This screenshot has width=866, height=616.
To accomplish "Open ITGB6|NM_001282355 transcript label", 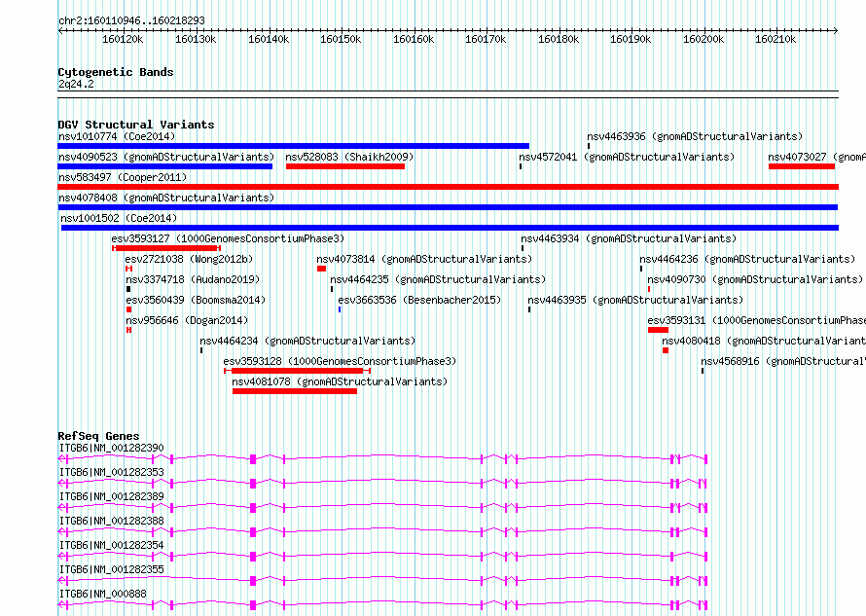I will tap(112, 569).
